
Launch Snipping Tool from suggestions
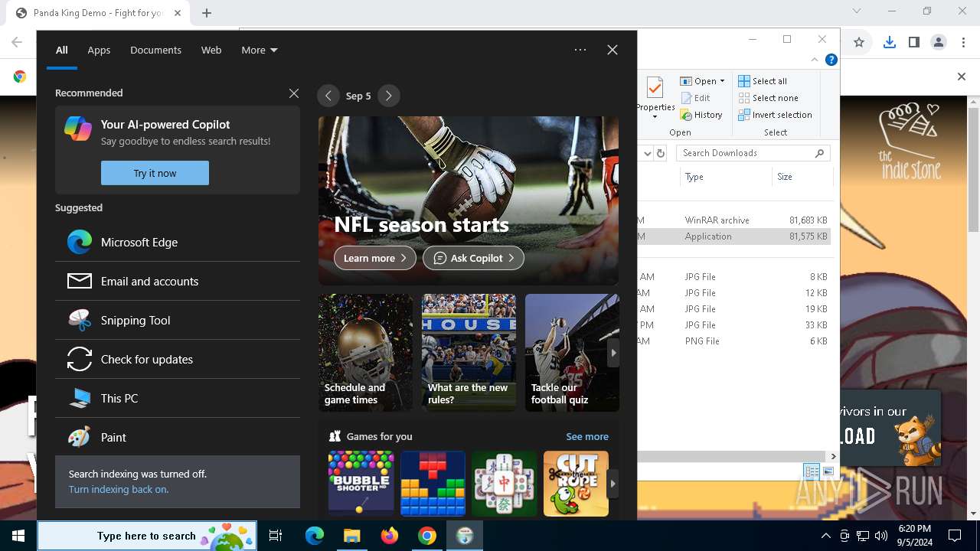178,320
